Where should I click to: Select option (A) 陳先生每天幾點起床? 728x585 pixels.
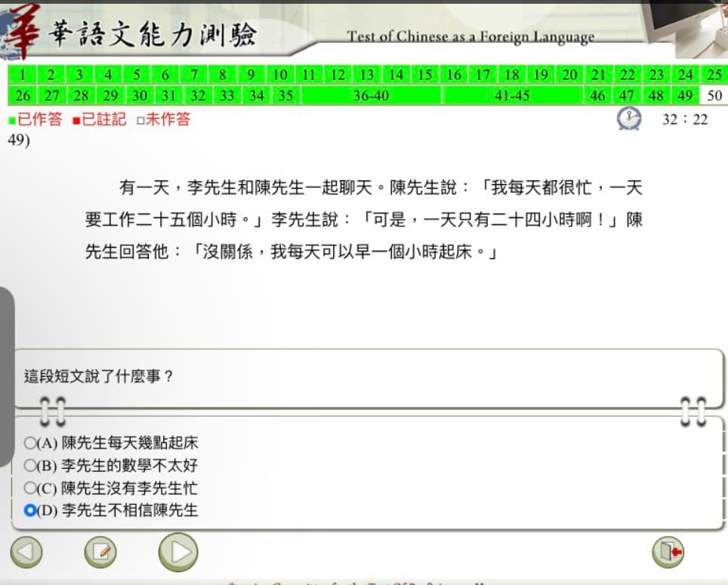[111, 443]
